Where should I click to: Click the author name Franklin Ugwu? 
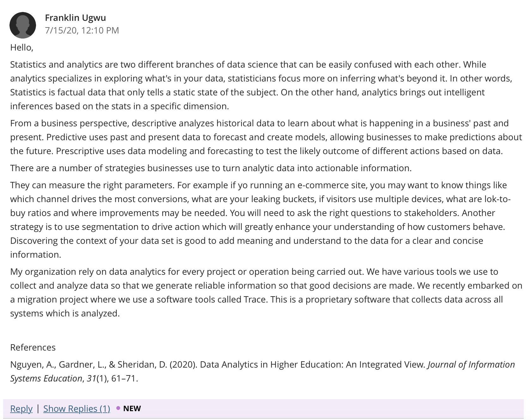[x=76, y=18]
